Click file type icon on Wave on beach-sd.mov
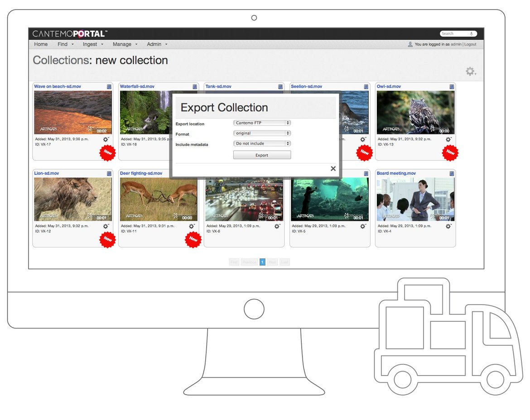530x420 pixels. coord(109,87)
